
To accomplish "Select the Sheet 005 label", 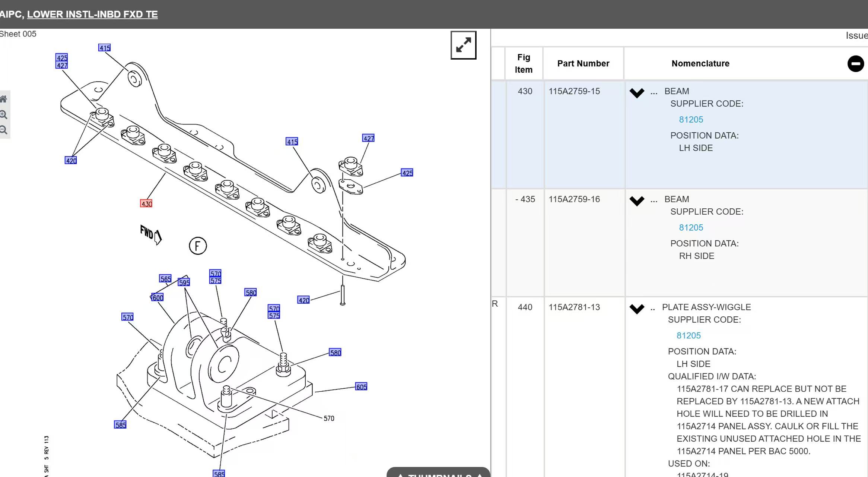I will 18,34.
